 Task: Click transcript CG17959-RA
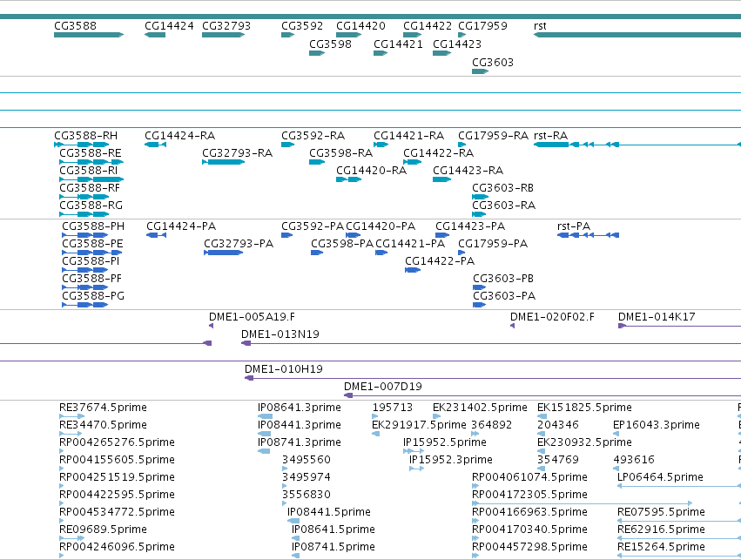click(462, 145)
